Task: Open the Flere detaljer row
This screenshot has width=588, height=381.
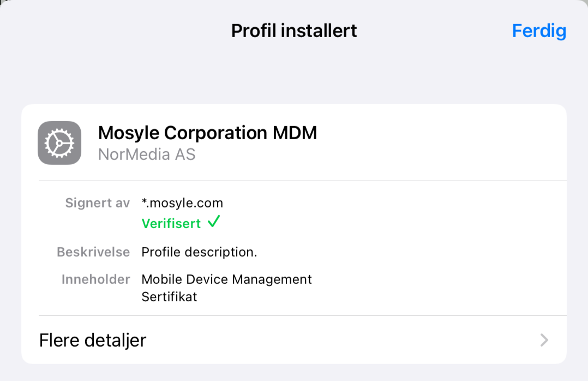Action: tap(294, 340)
